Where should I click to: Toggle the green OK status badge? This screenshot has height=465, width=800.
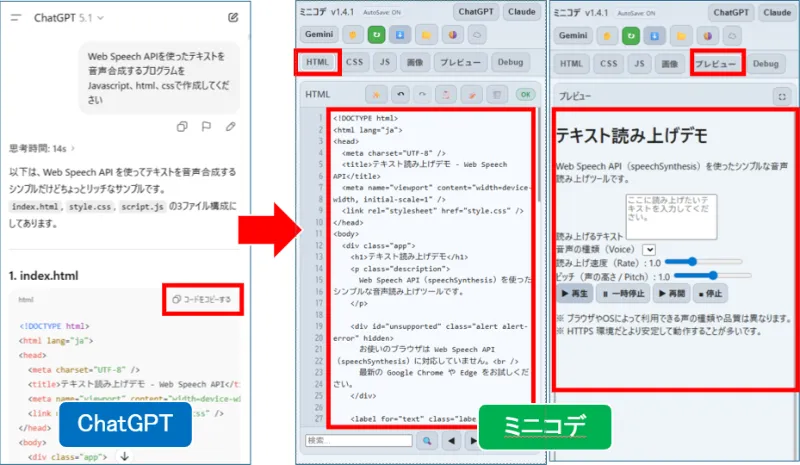tap(524, 94)
